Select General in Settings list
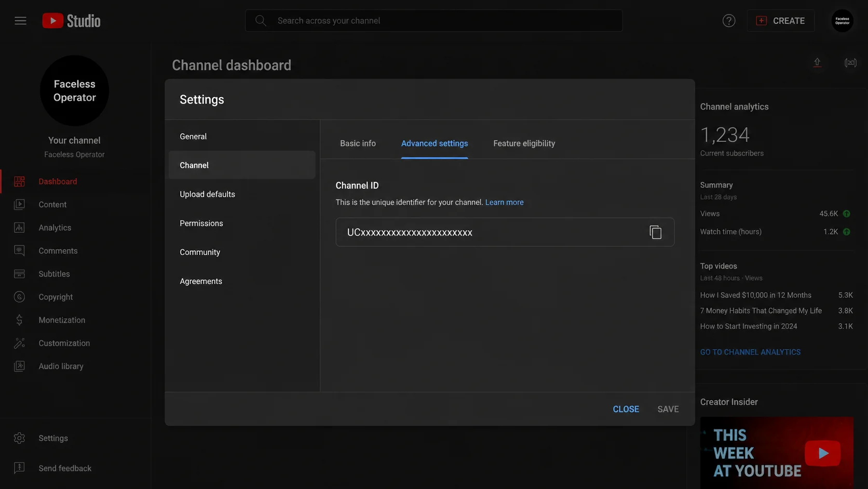Screen dimensions: 868x489 [x=242, y=136]
